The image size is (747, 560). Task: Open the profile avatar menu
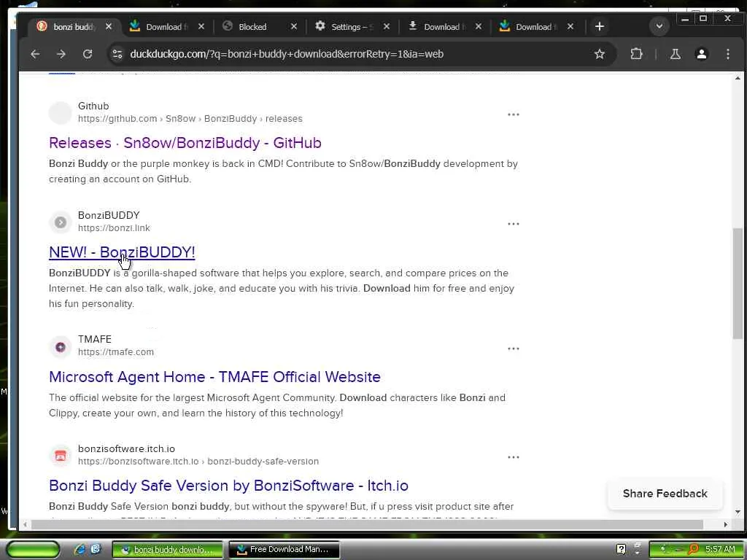(x=701, y=54)
